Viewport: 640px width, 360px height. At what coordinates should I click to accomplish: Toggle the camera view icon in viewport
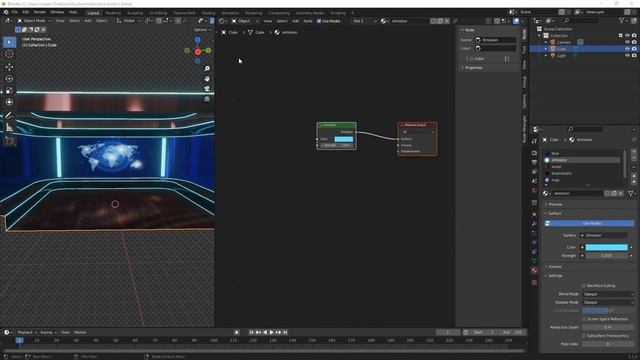click(207, 89)
